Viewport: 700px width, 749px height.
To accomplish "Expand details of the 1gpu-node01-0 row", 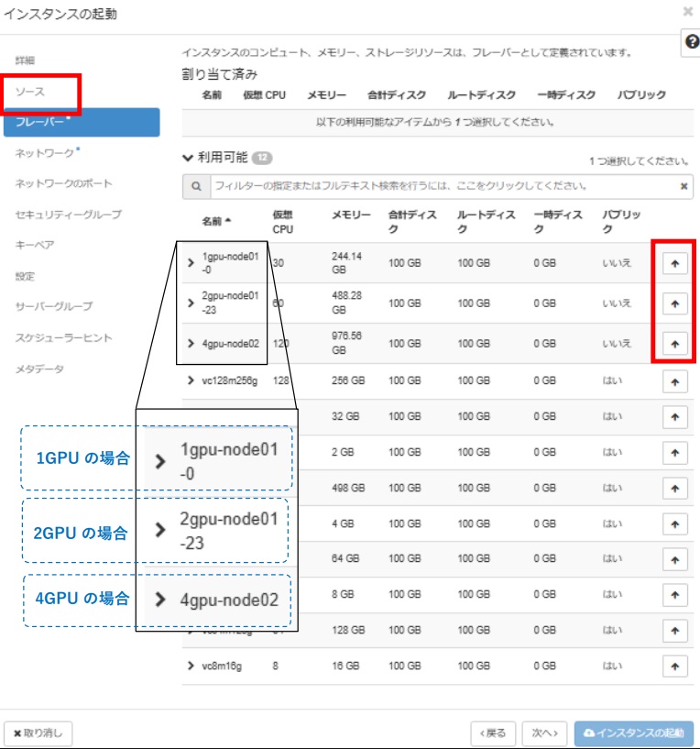I will [x=191, y=263].
